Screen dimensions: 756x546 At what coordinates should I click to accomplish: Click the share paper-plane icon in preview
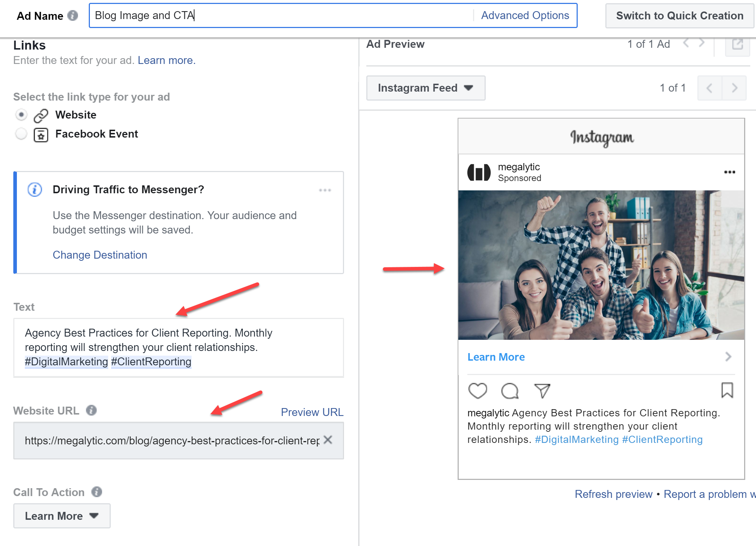click(x=542, y=391)
